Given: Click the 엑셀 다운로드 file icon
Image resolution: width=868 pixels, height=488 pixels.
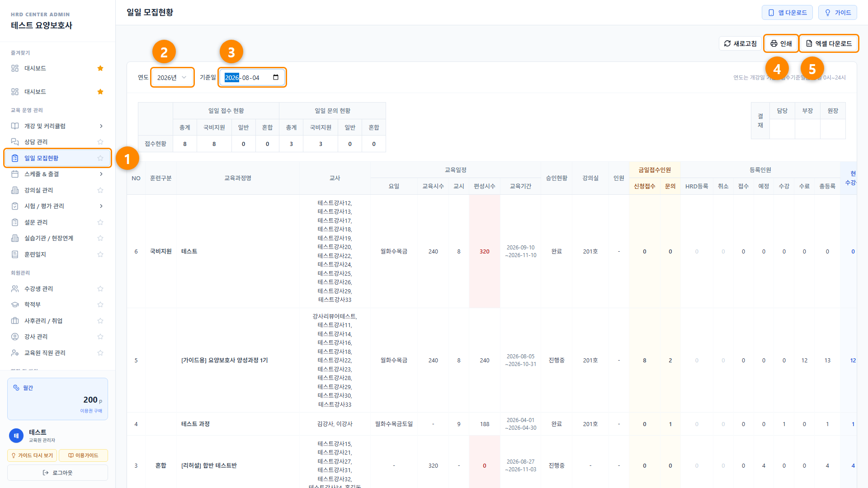Looking at the screenshot, I should click(809, 43).
